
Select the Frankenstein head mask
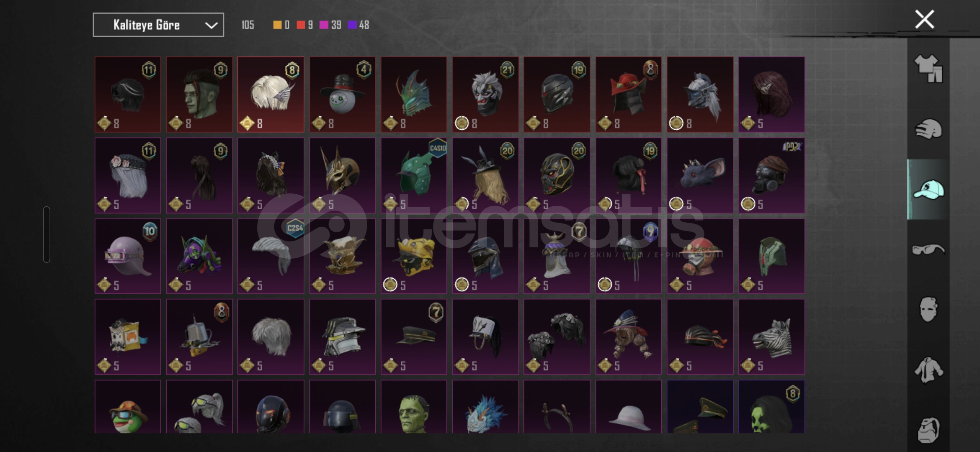pos(414,406)
